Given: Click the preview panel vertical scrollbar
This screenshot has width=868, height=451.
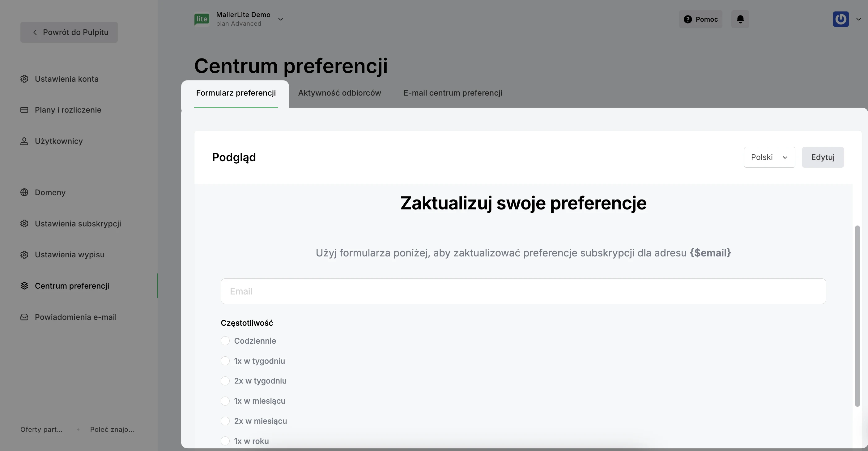Looking at the screenshot, I should coord(857,316).
